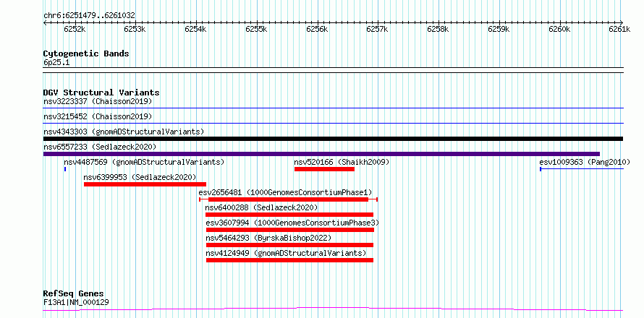Click the nsv6400288 (Sedlazeck2020) label
Screen dimensions: 644x318
click(x=262, y=207)
